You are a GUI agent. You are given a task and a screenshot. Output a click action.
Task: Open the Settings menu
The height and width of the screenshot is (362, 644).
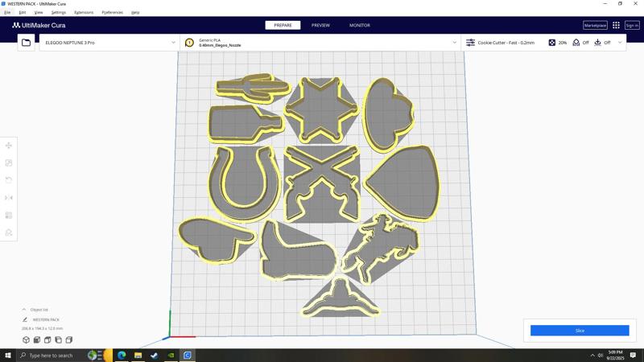click(58, 12)
